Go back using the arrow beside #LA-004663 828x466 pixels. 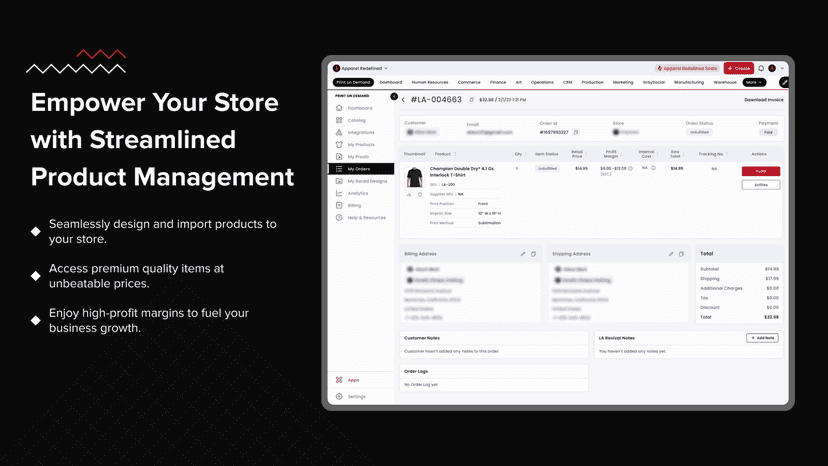(x=403, y=99)
